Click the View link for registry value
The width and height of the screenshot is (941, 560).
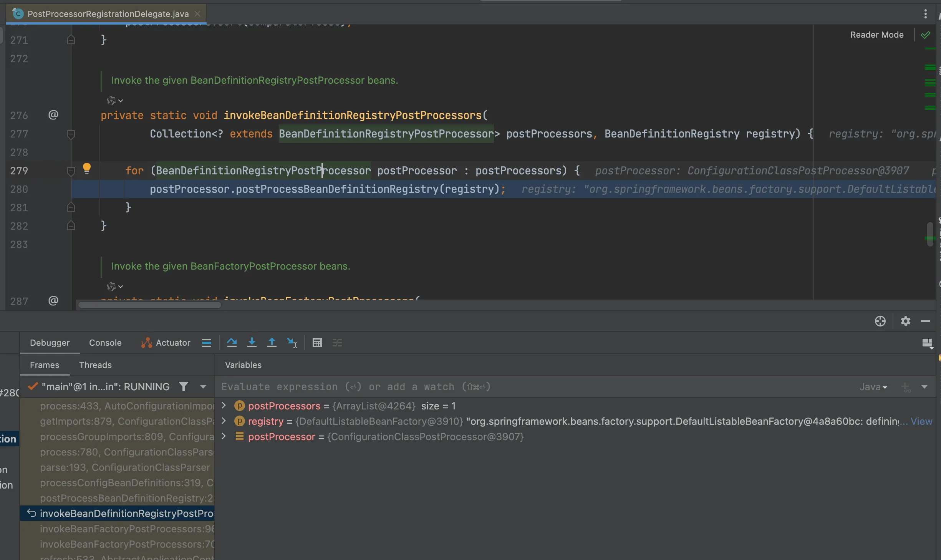click(x=921, y=421)
